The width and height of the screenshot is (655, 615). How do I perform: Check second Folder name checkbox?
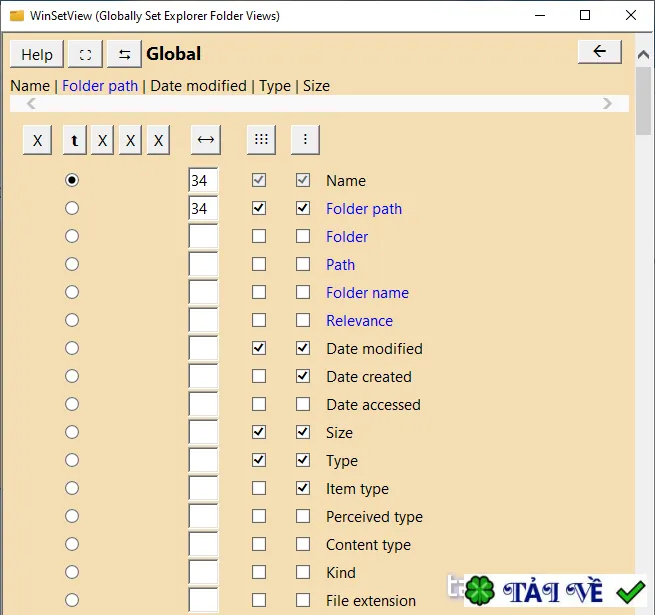303,292
